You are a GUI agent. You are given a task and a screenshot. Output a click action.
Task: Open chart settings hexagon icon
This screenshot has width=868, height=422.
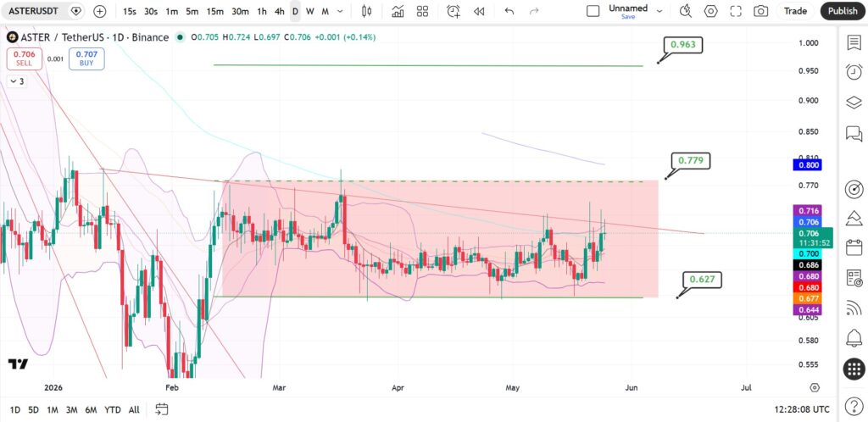tap(711, 11)
